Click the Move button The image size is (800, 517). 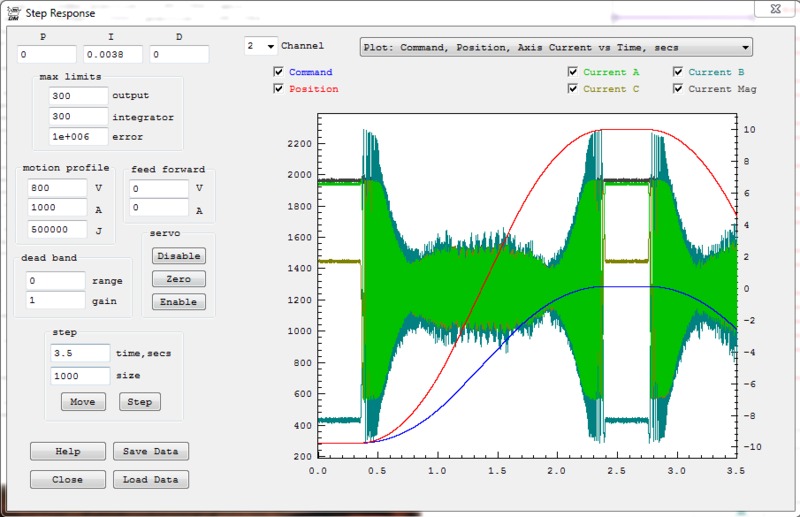tap(83, 402)
